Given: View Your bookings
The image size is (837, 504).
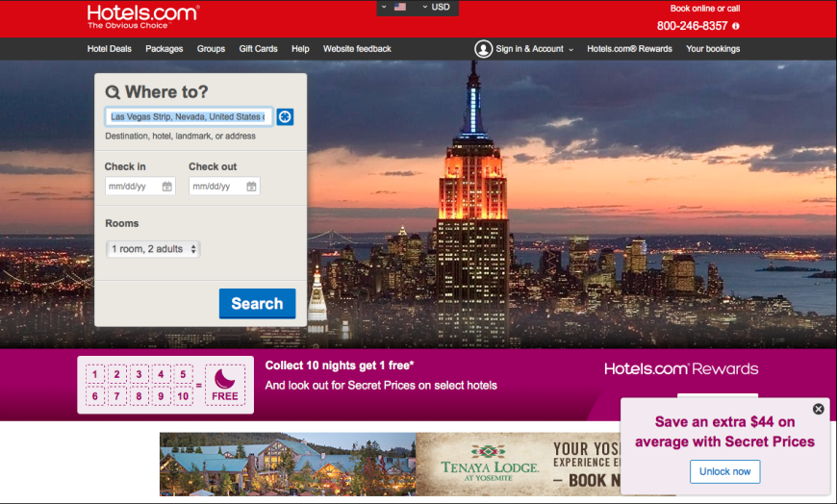Looking at the screenshot, I should click(713, 49).
